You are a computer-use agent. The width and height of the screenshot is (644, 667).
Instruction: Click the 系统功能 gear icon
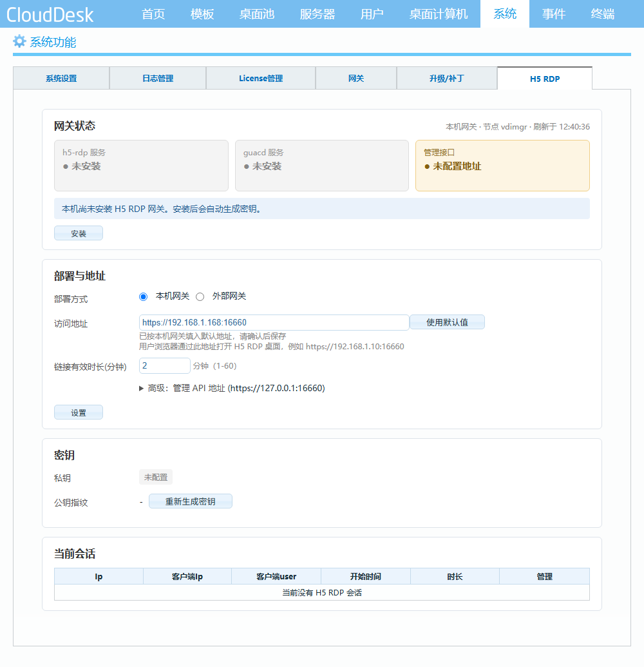coord(19,41)
